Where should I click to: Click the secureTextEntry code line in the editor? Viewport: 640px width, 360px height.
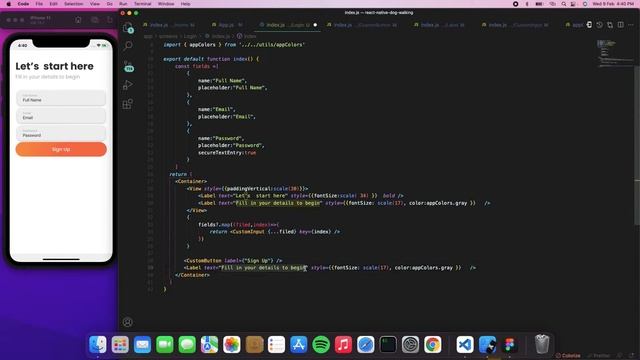pos(227,153)
